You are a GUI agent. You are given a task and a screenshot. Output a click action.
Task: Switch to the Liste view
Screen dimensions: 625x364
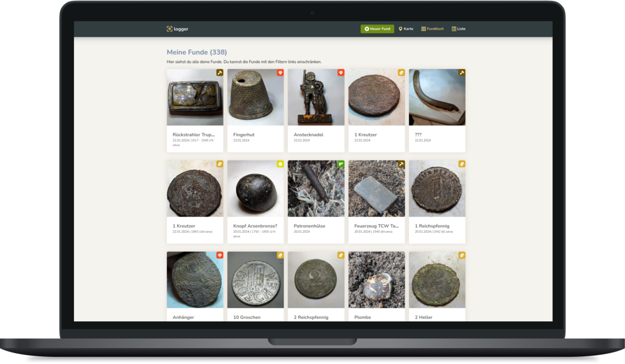(458, 29)
